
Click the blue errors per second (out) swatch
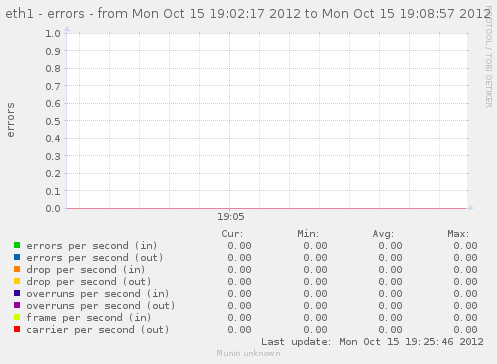pyautogui.click(x=17, y=257)
